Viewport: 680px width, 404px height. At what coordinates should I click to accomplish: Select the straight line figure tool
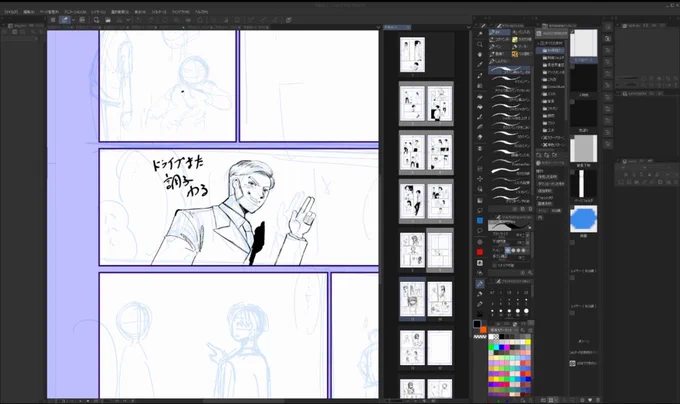(x=480, y=159)
